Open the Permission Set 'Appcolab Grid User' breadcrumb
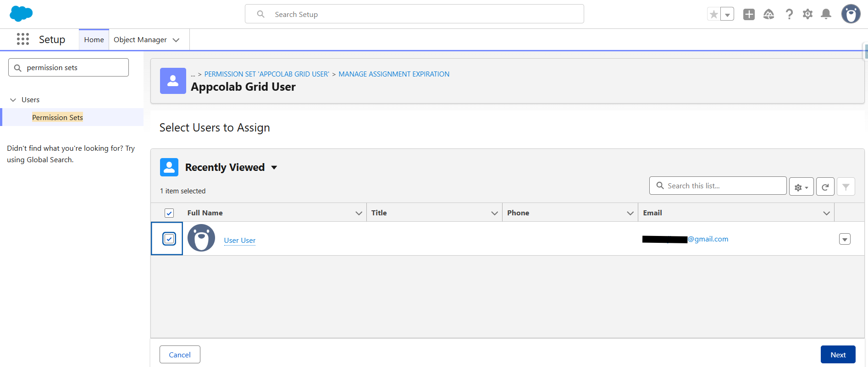This screenshot has width=868, height=367. point(267,74)
